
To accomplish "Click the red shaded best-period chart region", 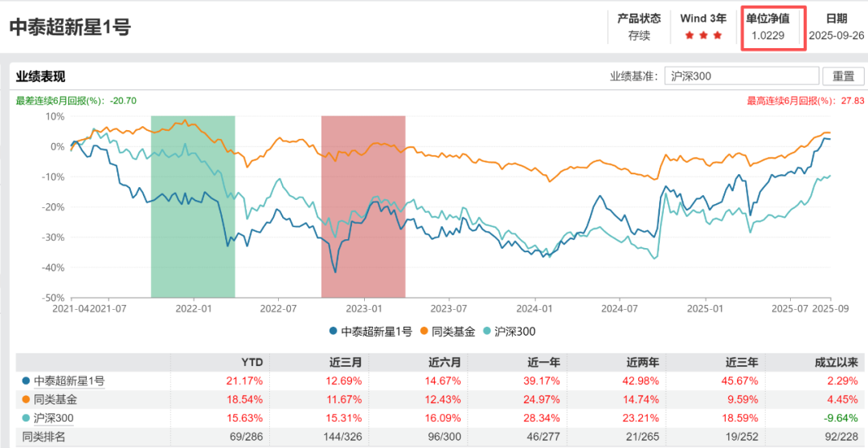I will [x=363, y=206].
